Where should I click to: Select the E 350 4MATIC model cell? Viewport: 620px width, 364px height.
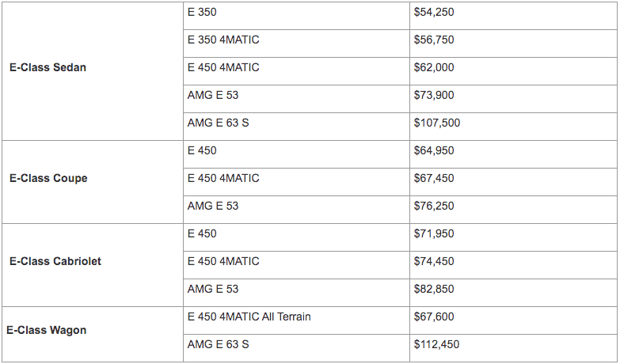pyautogui.click(x=297, y=44)
